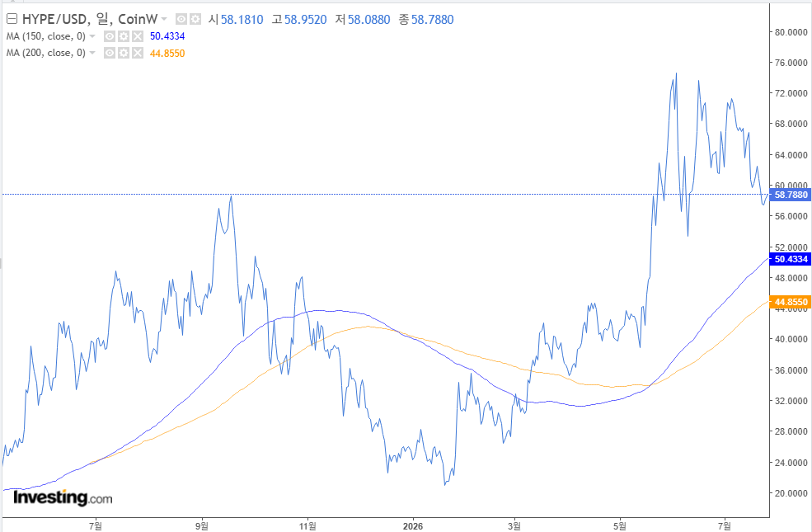The image size is (812, 532).
Task: Open MA 150 indicator settings gear
Action: click(124, 36)
